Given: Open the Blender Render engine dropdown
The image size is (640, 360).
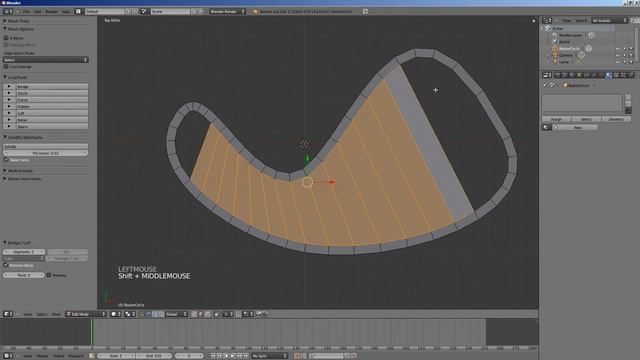Looking at the screenshot, I should coord(227,11).
